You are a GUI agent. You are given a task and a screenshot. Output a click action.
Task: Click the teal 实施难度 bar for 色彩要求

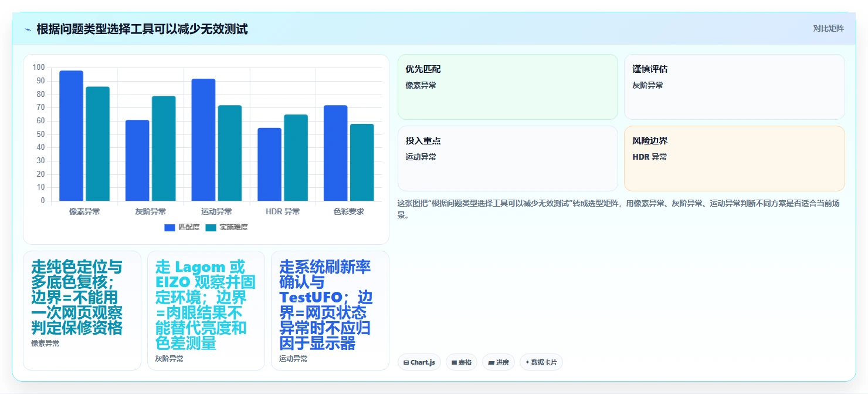pos(362,163)
